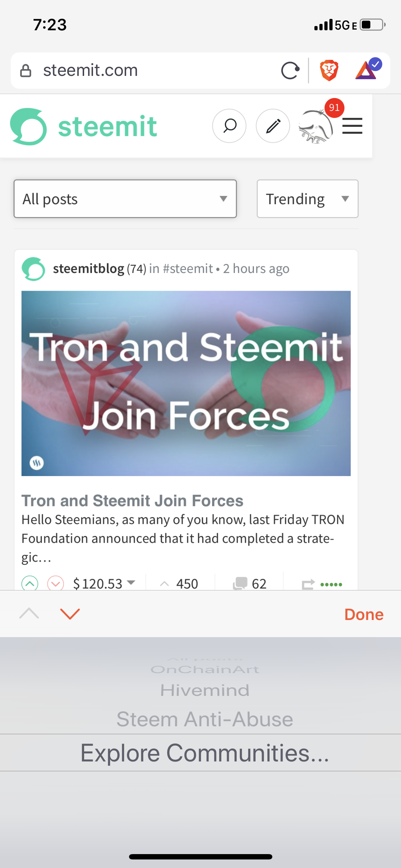The height and width of the screenshot is (868, 401).
Task: Tap Done to close the picker
Action: (364, 614)
